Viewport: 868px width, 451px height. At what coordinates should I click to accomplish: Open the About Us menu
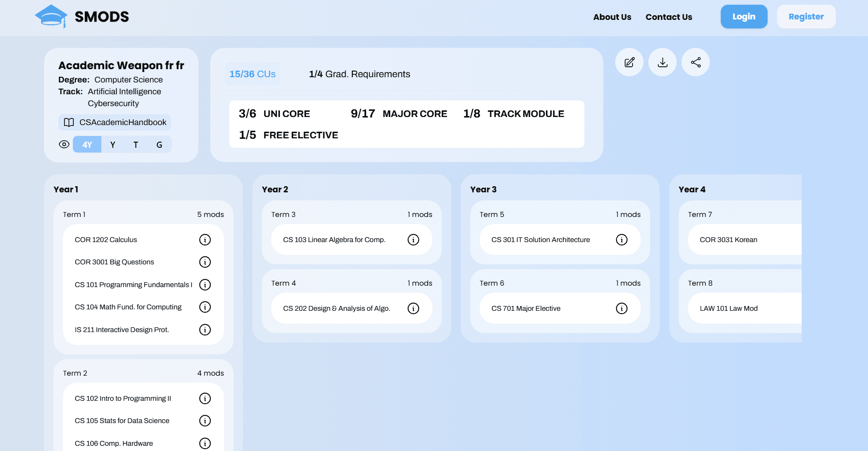click(x=612, y=17)
